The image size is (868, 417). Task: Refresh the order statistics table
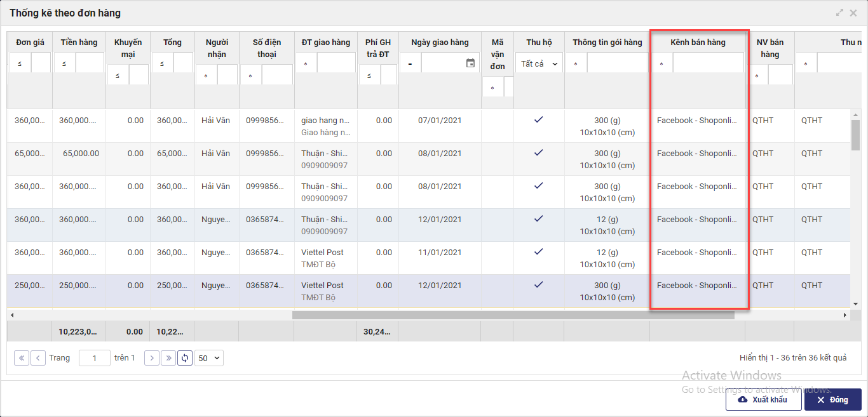click(185, 358)
